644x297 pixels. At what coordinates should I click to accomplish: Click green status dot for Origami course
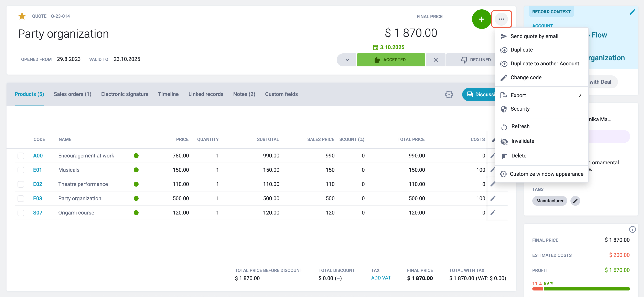coord(136,213)
